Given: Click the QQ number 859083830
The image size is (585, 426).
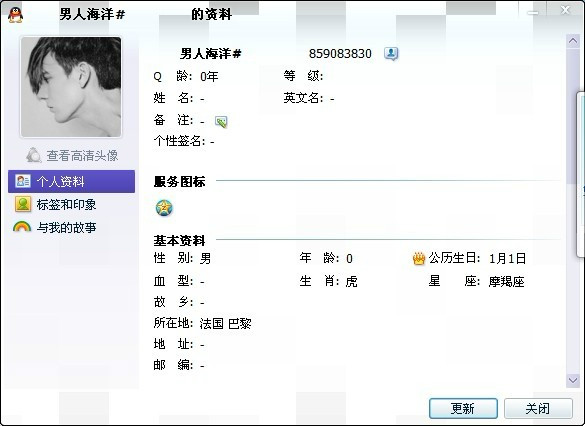Looking at the screenshot, I should coord(340,54).
